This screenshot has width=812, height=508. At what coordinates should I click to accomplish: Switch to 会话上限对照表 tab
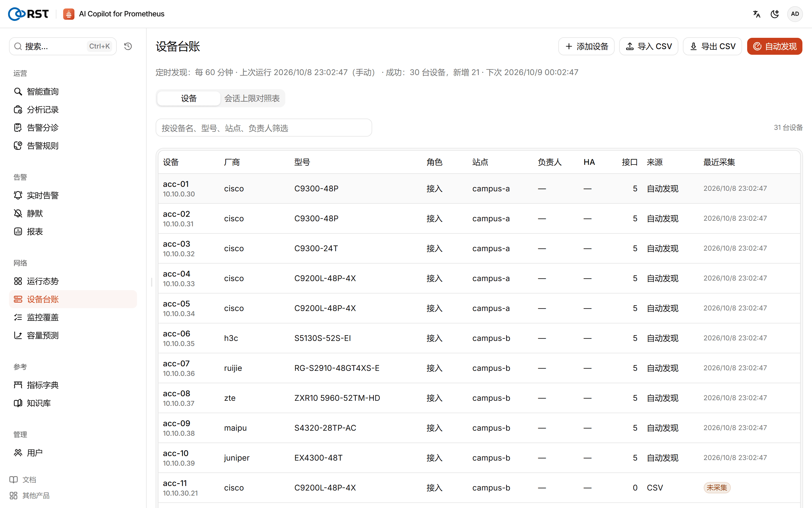click(252, 98)
